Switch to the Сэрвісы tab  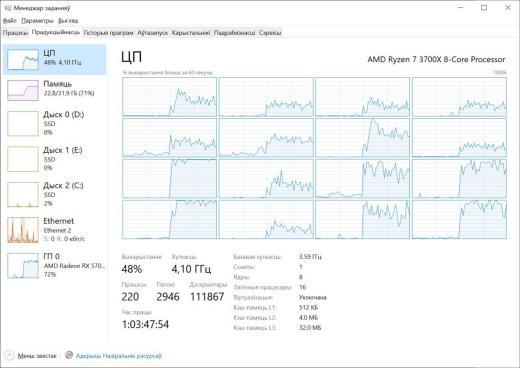coord(270,33)
